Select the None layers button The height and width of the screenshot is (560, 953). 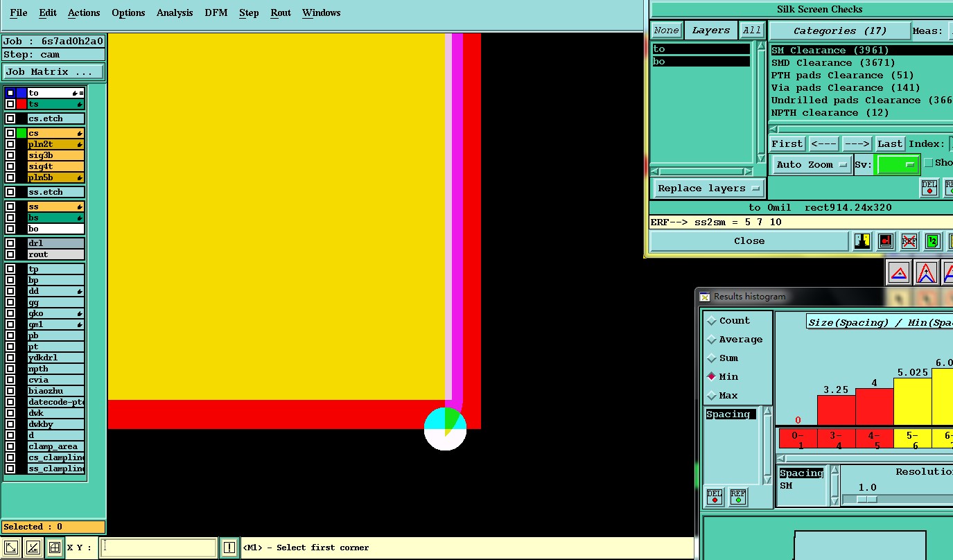666,30
